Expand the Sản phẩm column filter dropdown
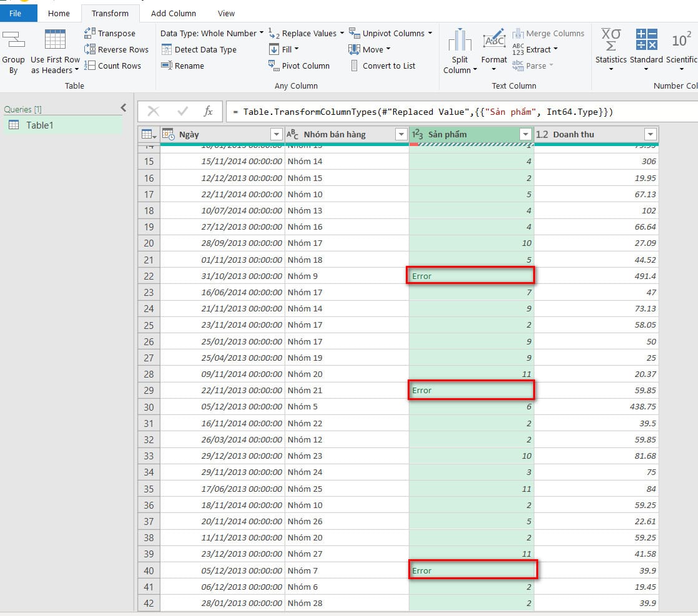This screenshot has height=616, width=698. (526, 134)
